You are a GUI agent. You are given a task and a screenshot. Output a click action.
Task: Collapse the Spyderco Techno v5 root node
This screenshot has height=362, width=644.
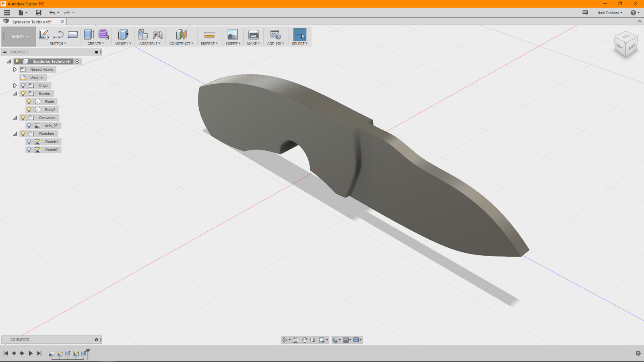(9, 62)
